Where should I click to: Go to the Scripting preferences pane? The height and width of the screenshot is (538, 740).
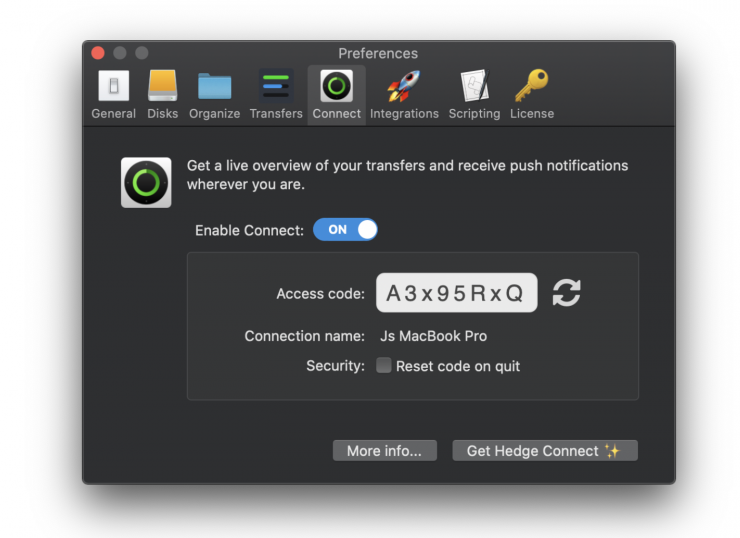(474, 95)
